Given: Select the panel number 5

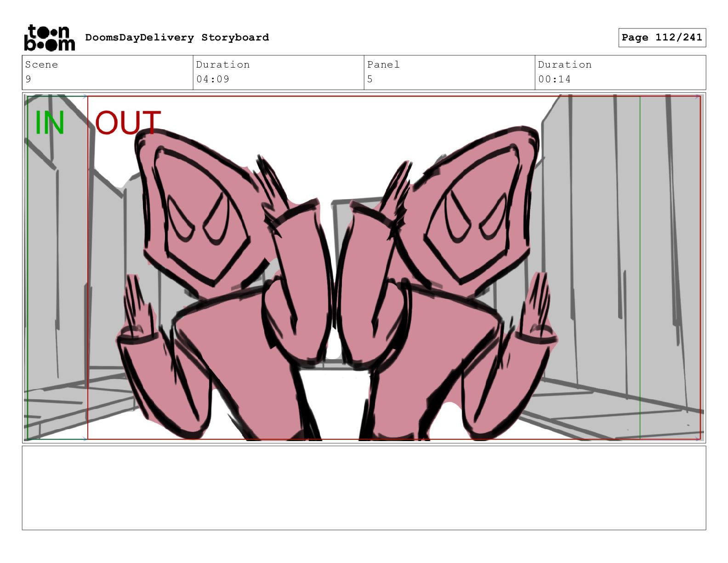Looking at the screenshot, I should coord(370,79).
